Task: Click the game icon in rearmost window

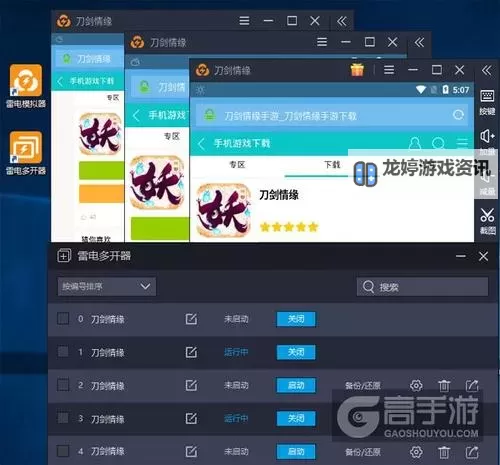Action: [100, 134]
